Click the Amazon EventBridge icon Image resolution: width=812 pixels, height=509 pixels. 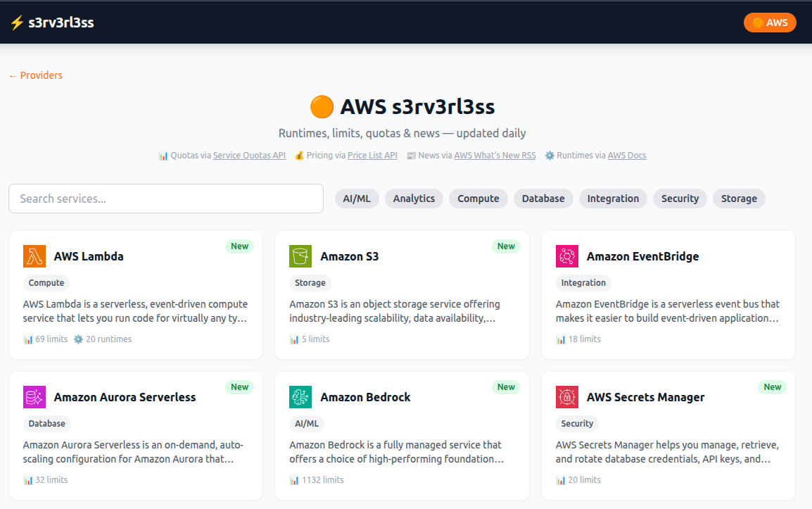click(567, 256)
